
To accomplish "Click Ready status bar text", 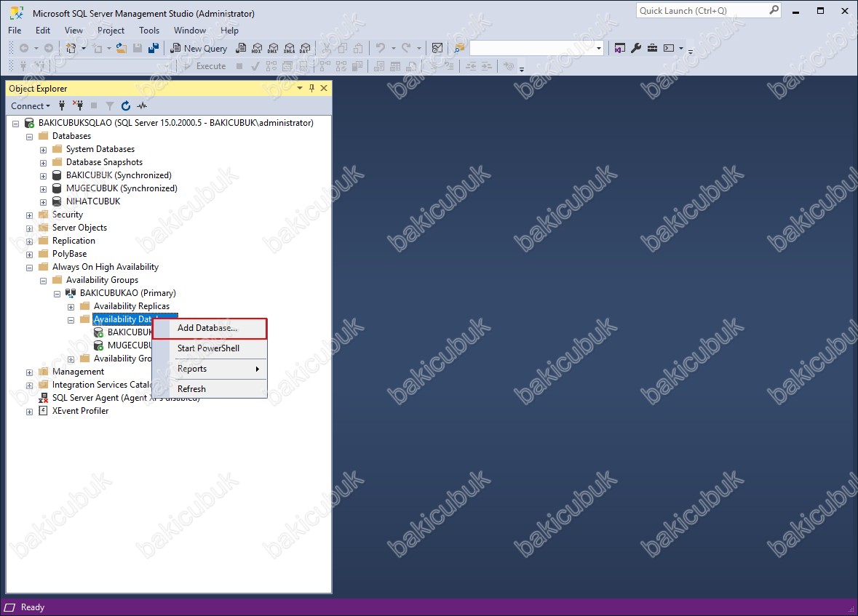I will (32, 607).
